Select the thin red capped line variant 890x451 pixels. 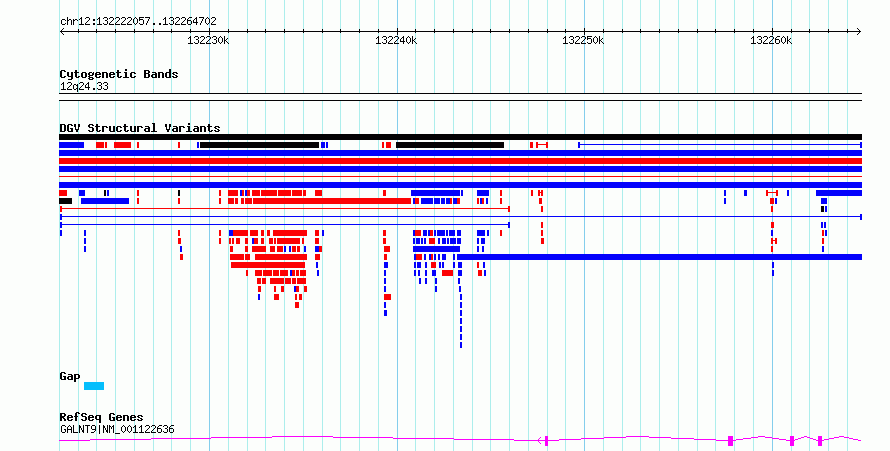[285, 209]
